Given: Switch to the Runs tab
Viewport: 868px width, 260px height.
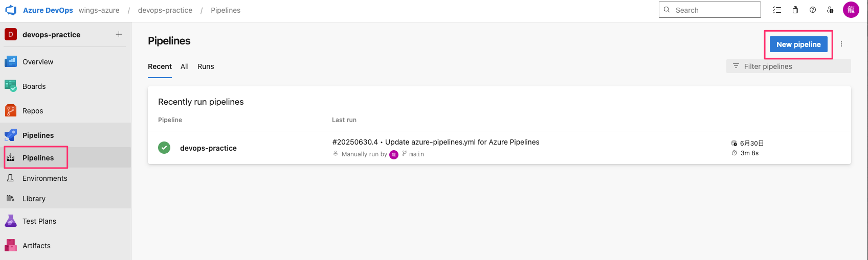Looking at the screenshot, I should [206, 66].
